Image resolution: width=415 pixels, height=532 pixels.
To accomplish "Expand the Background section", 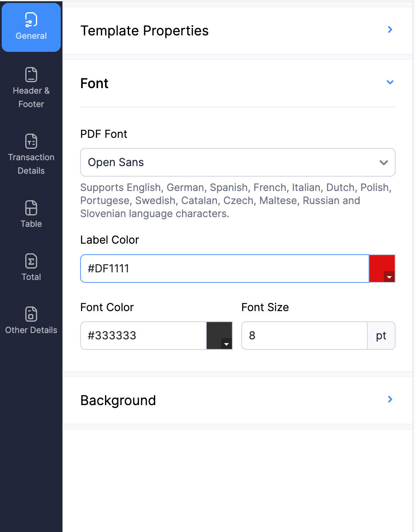I will [x=118, y=400].
